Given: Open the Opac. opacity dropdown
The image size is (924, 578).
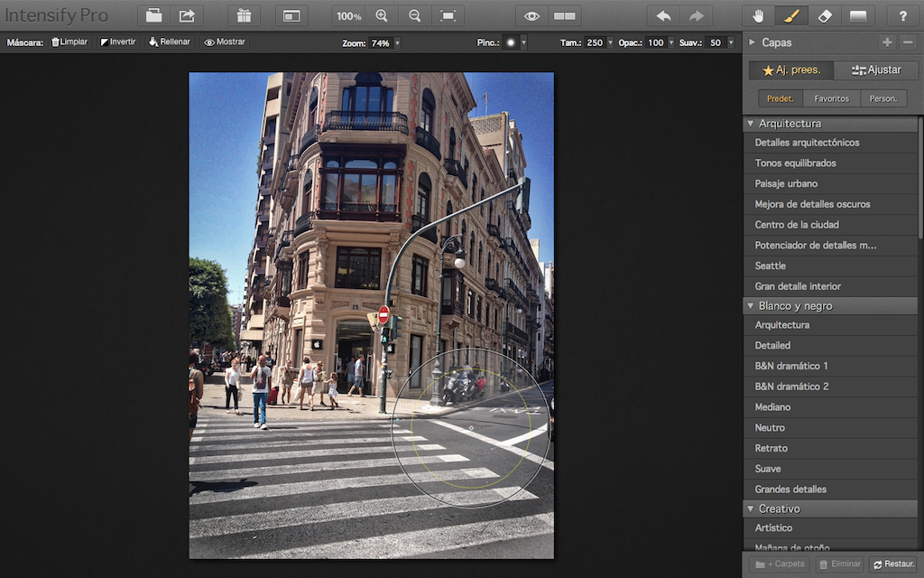Looking at the screenshot, I should pyautogui.click(x=670, y=42).
